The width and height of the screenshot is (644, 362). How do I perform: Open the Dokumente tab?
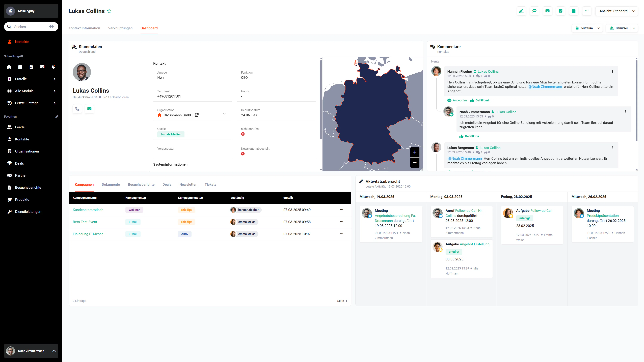point(111,185)
